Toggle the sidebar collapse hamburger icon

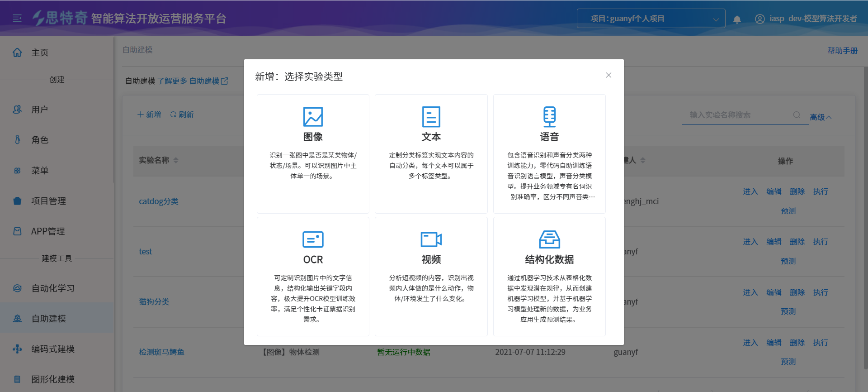click(x=17, y=18)
